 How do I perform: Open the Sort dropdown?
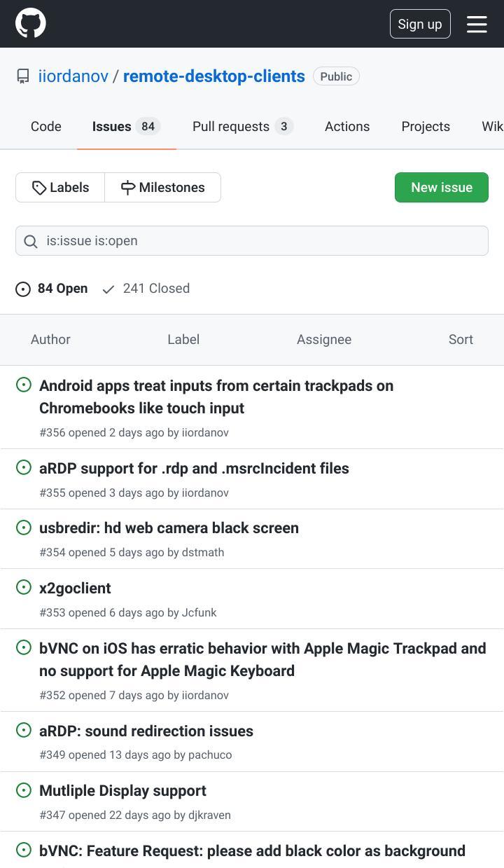(x=461, y=340)
